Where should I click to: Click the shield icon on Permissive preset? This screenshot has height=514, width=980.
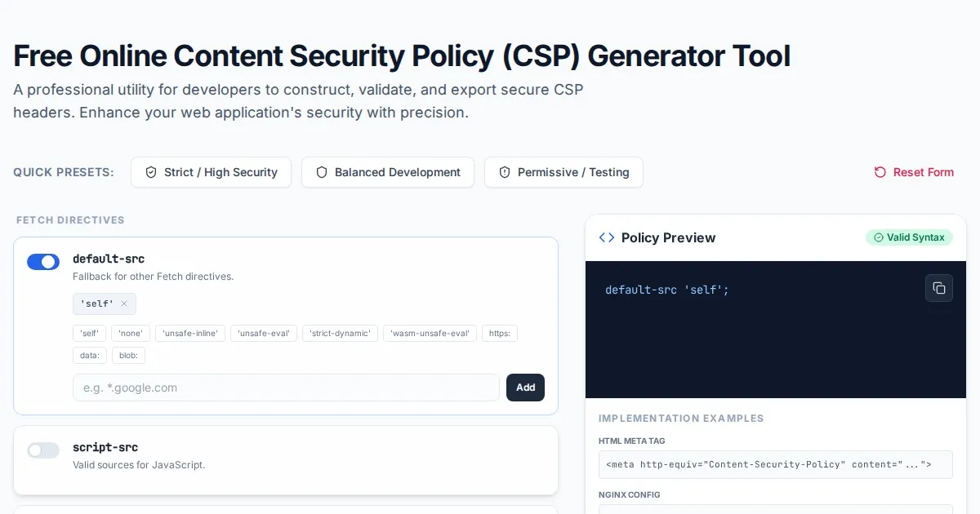coord(505,172)
